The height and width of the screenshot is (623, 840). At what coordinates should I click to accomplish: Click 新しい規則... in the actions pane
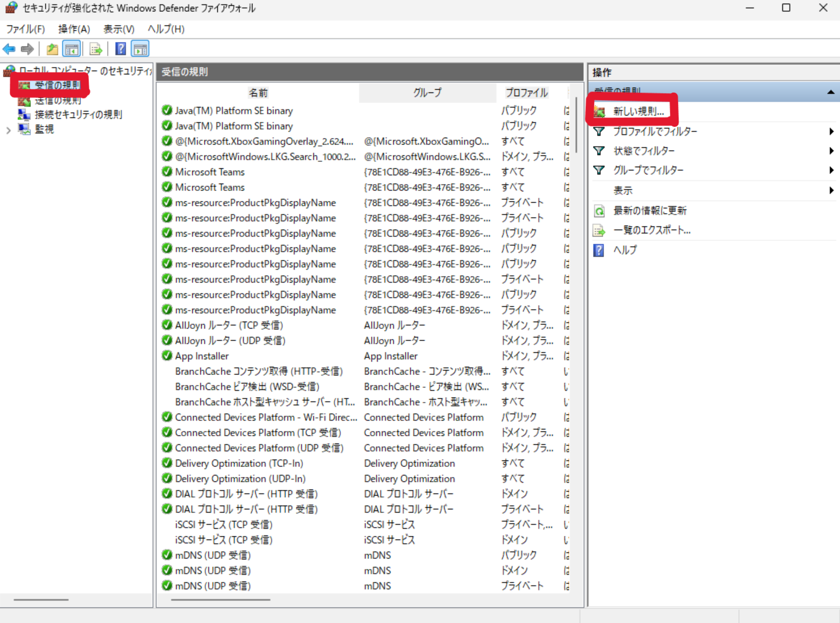click(x=638, y=111)
